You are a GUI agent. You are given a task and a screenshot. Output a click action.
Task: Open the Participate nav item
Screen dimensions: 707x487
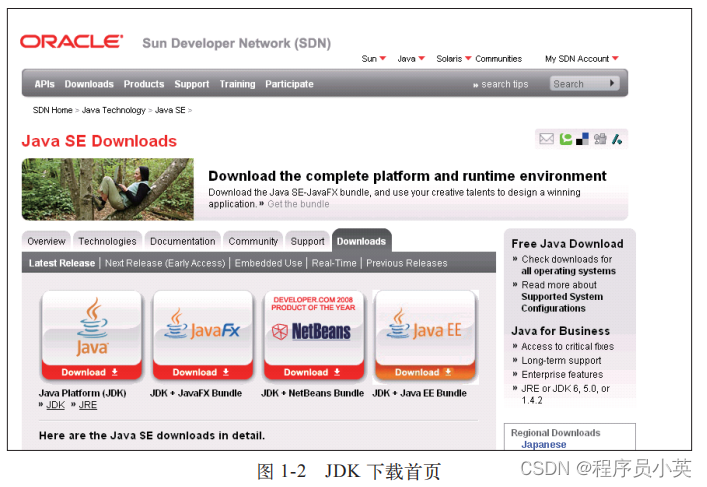289,84
